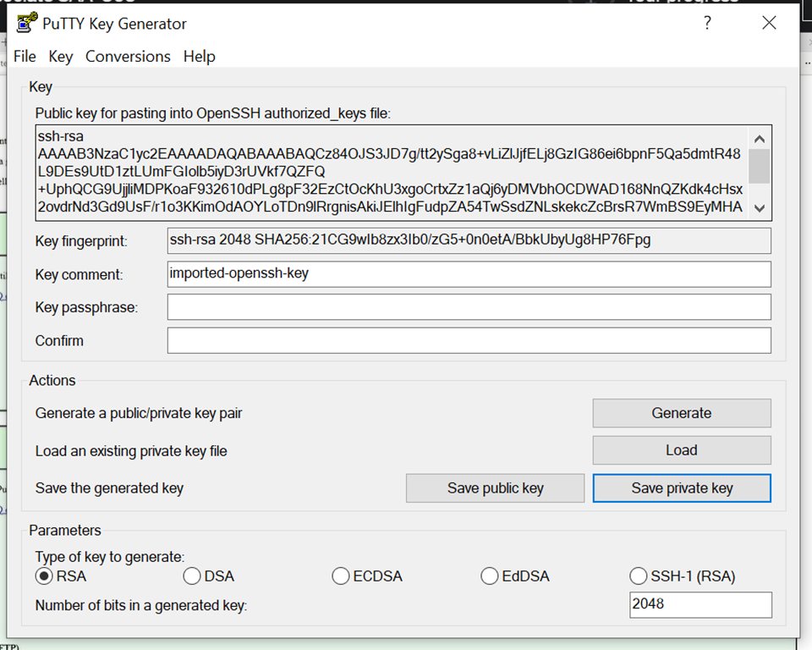
Task: Click Save public key button
Action: 495,488
